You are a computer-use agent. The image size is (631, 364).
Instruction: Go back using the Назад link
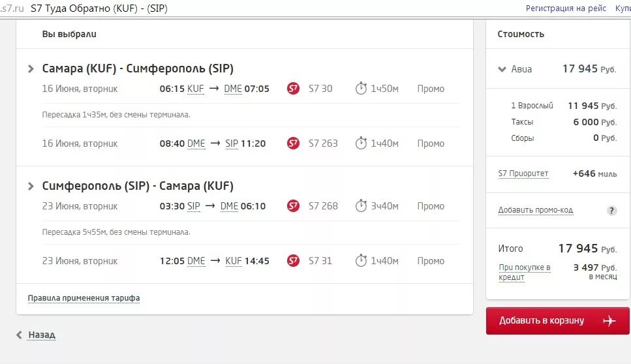pos(42,335)
